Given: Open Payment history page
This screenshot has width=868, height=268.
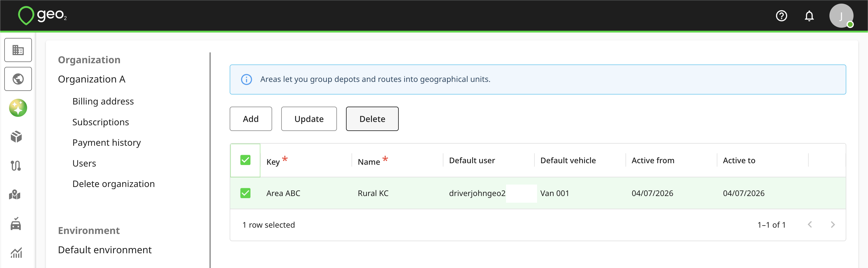Looking at the screenshot, I should click(106, 143).
